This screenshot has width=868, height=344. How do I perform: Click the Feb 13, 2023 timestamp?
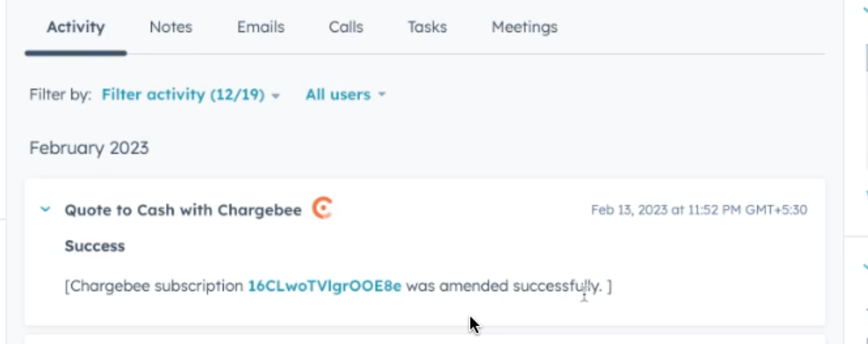tap(698, 210)
